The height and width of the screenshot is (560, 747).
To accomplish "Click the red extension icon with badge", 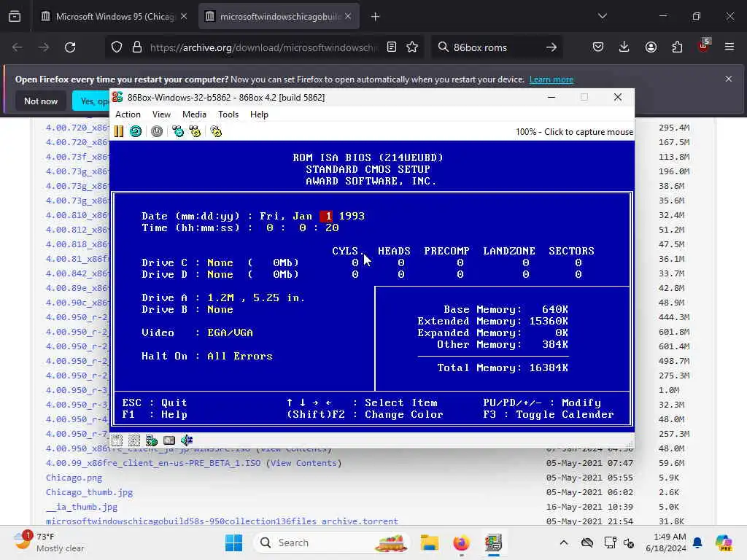I will [704, 46].
